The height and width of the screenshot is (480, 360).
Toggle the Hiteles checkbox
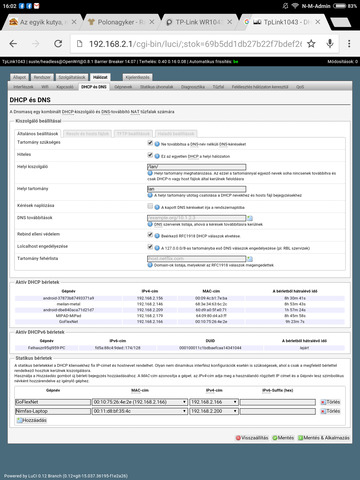tap(150, 155)
